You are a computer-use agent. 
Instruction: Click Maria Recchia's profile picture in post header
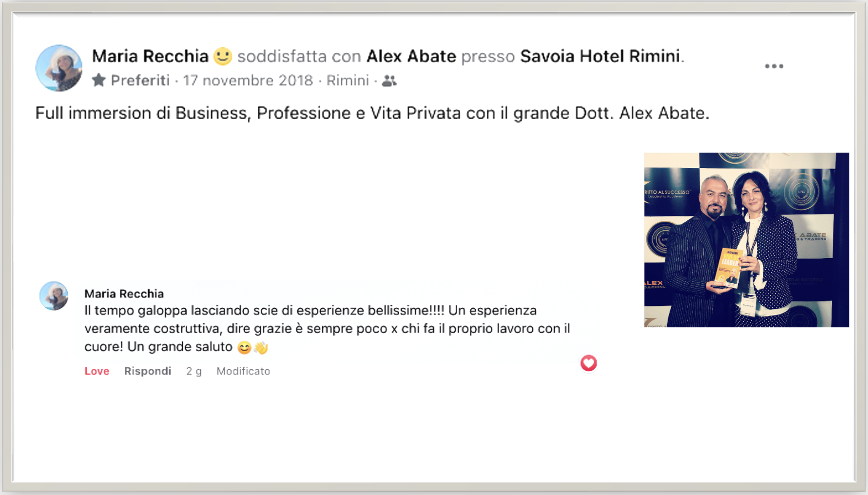(x=59, y=68)
